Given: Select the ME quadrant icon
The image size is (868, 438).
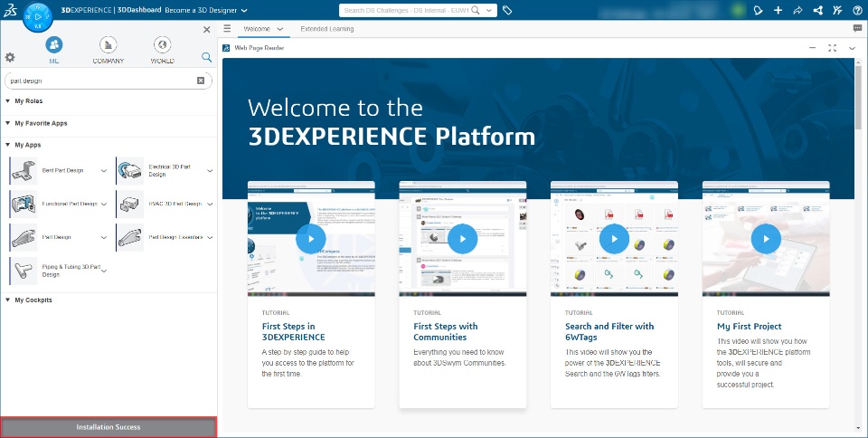Looking at the screenshot, I should point(53,45).
